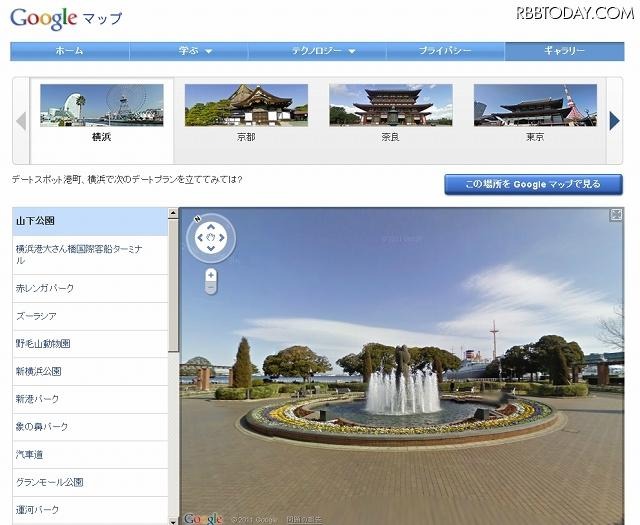Click the location list scrollbar thumb
Screen dimensions: 640x525
pos(173,285)
